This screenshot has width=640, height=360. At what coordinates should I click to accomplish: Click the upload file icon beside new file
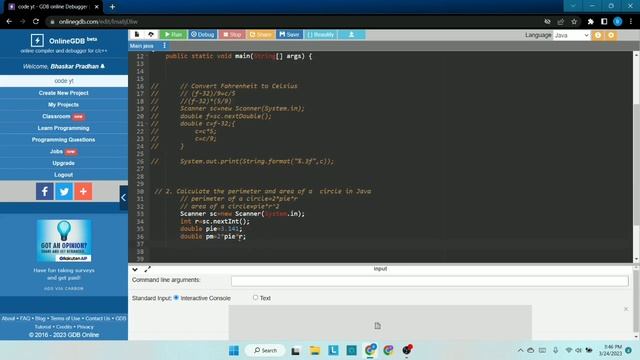click(151, 35)
